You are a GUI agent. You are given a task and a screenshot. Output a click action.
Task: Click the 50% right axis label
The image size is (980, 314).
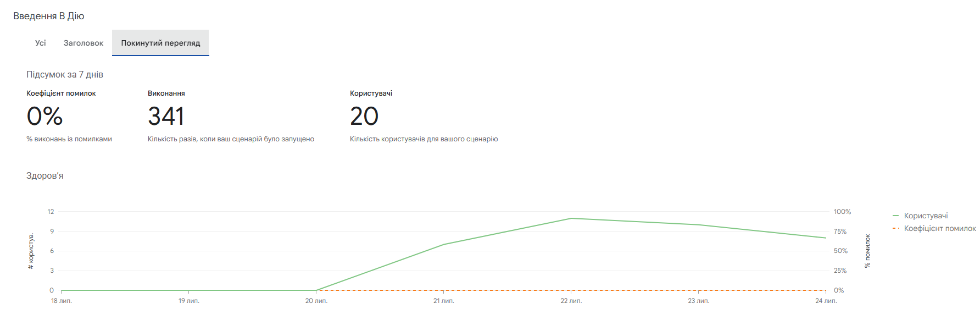840,251
